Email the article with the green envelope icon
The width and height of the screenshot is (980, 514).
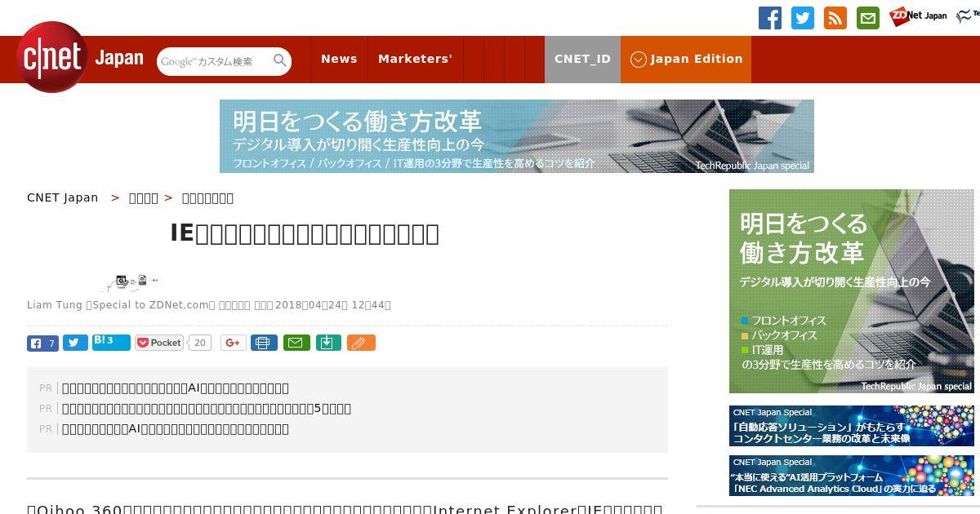point(296,343)
